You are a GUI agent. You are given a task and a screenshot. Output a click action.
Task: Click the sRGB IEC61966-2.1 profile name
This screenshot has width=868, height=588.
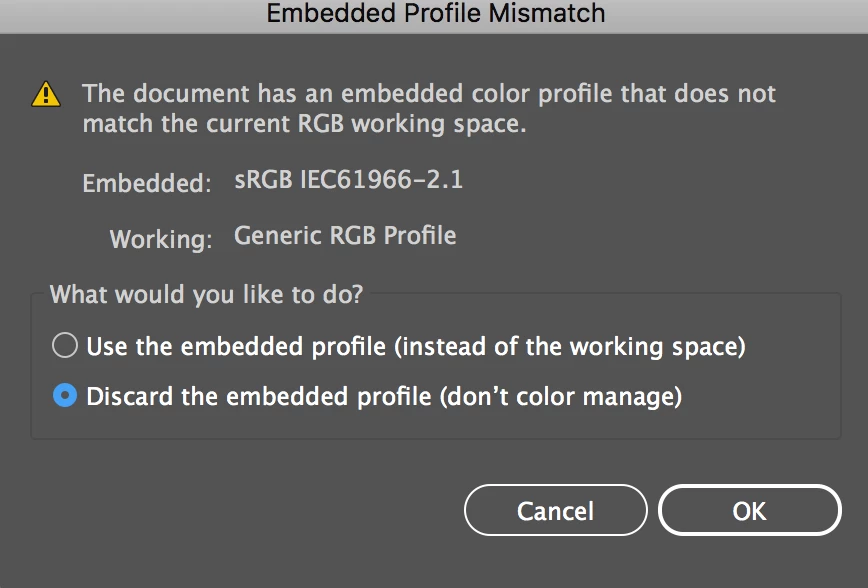[x=348, y=179]
